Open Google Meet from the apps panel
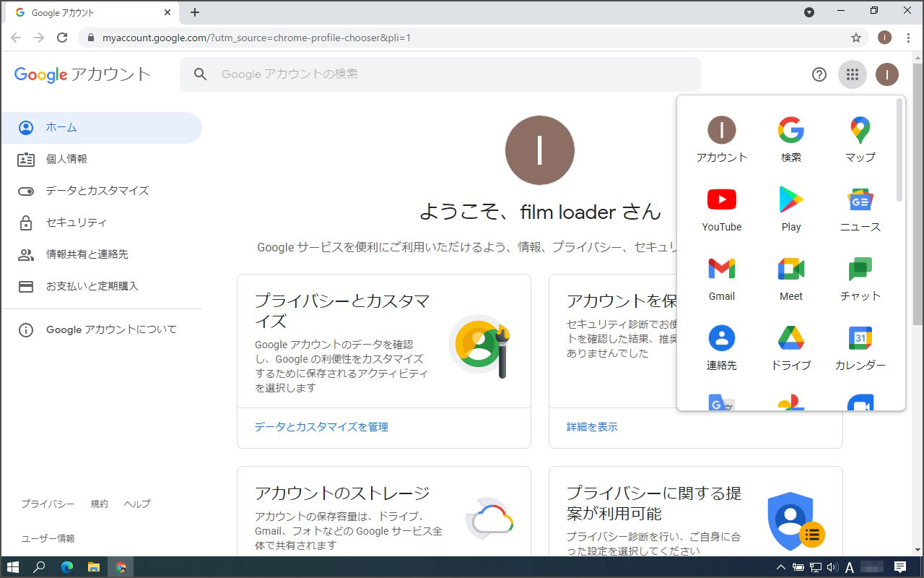 point(790,279)
